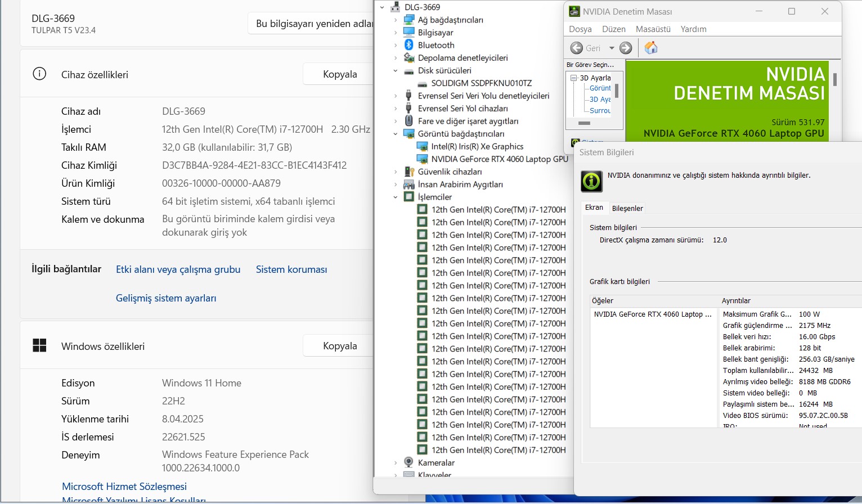Viewport: 862px width, 504px height.
Task: Open Microsoft Hizmet Sözleşmesi link
Action: [124, 487]
